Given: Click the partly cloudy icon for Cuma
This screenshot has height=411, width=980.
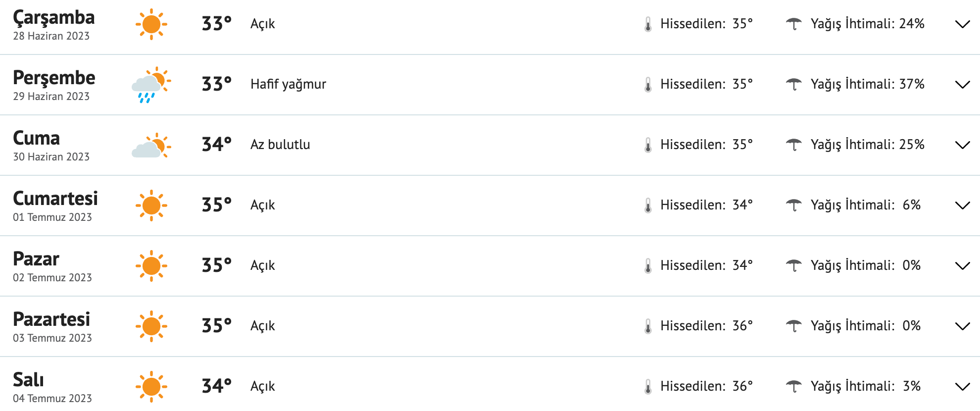Looking at the screenshot, I should click(151, 145).
